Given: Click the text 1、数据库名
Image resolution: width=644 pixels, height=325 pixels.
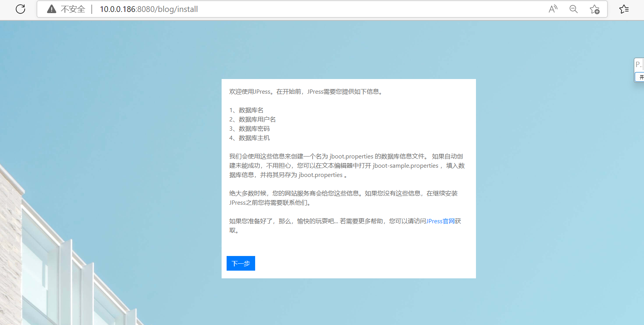Looking at the screenshot, I should [x=246, y=110].
